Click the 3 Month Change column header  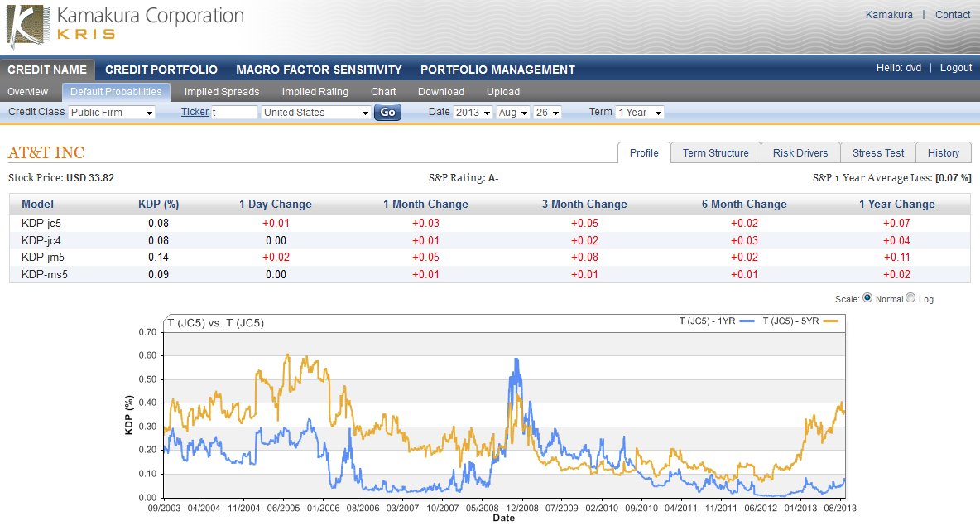pos(584,204)
